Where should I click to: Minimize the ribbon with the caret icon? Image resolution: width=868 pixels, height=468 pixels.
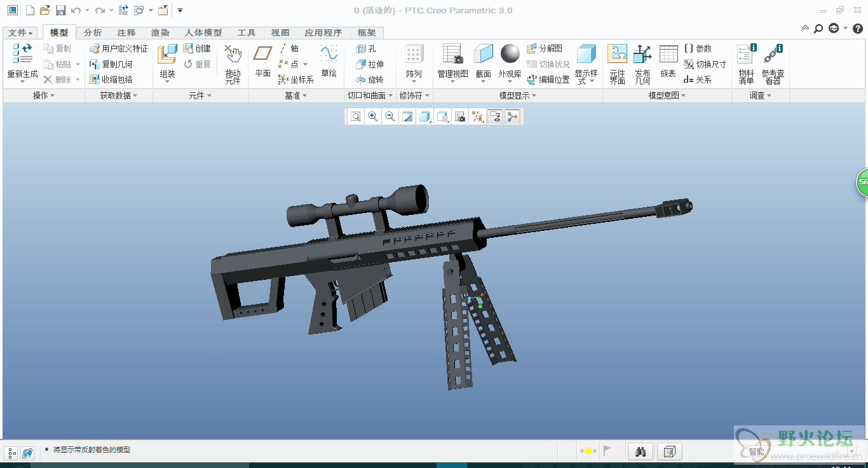pyautogui.click(x=805, y=28)
